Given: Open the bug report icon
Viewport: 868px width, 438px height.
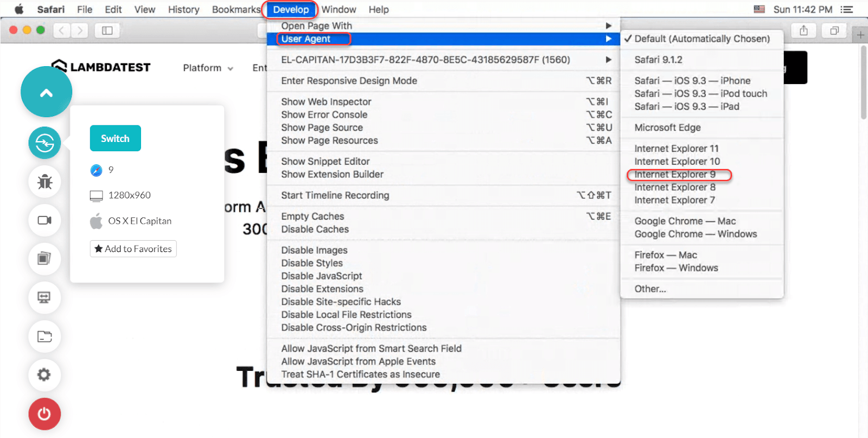Looking at the screenshot, I should click(x=44, y=182).
